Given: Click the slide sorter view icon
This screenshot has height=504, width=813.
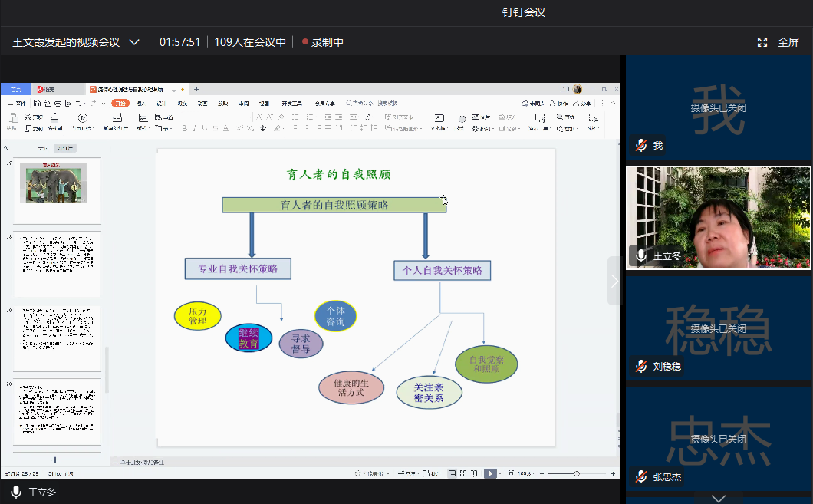Looking at the screenshot, I should click(x=462, y=473).
